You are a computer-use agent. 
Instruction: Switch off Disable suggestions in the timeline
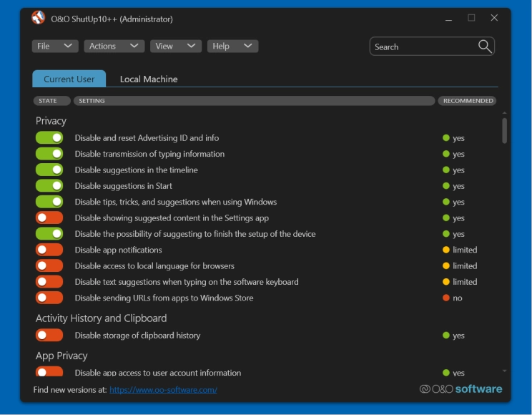tap(49, 170)
